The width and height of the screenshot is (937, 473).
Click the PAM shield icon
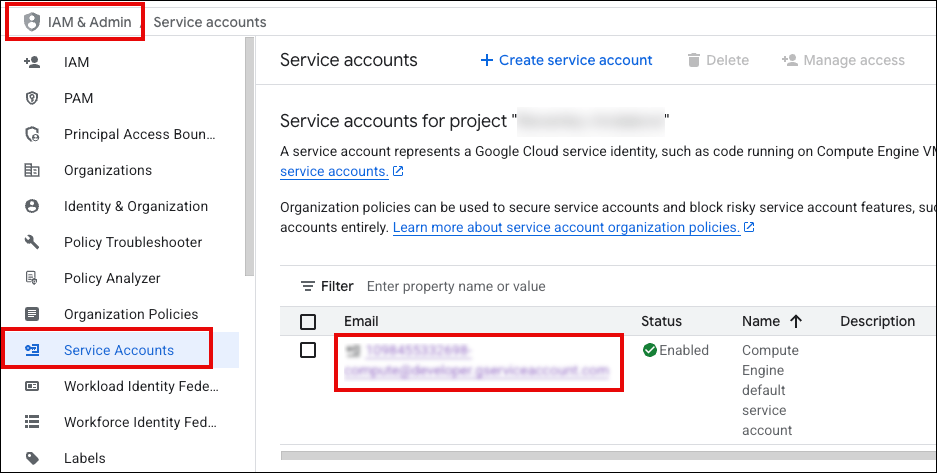(32, 98)
